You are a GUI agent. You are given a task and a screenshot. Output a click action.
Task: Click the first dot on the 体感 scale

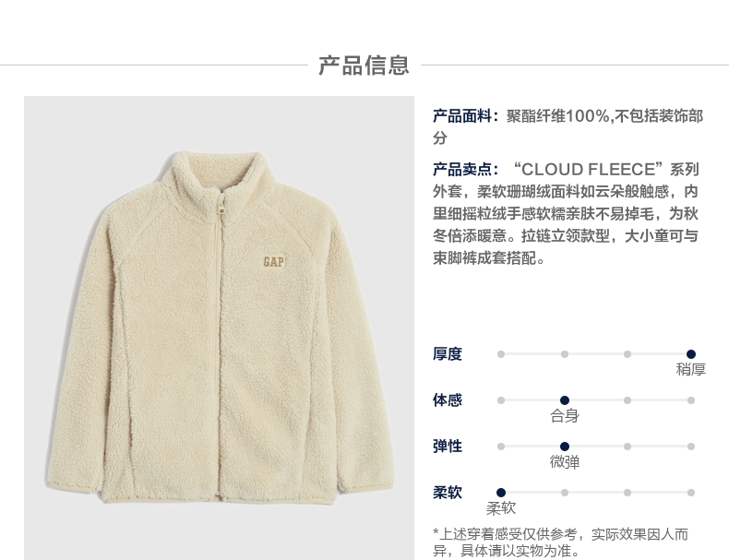coord(501,400)
